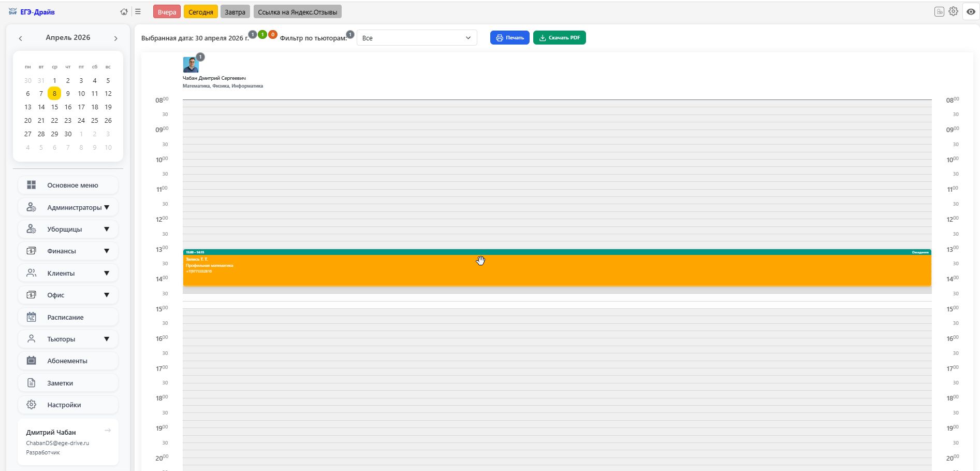Open the Тьюторы menu entry
Image resolution: width=980 pixels, height=471 pixels.
(x=68, y=338)
